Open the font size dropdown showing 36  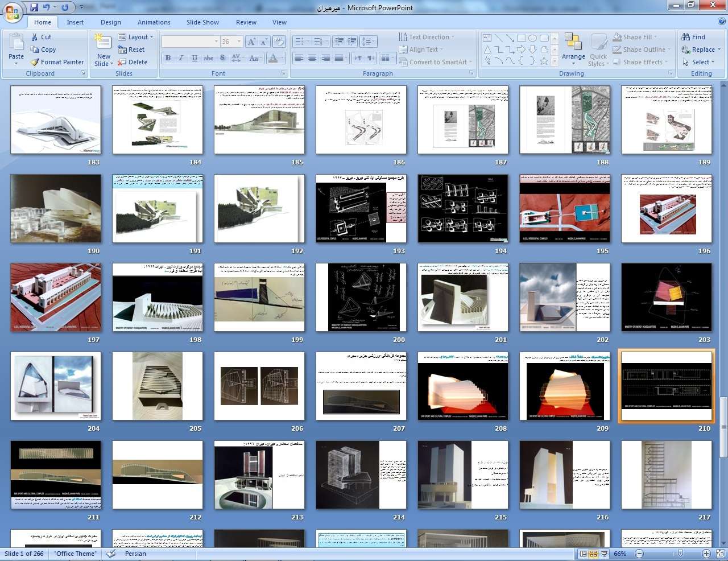tap(231, 42)
